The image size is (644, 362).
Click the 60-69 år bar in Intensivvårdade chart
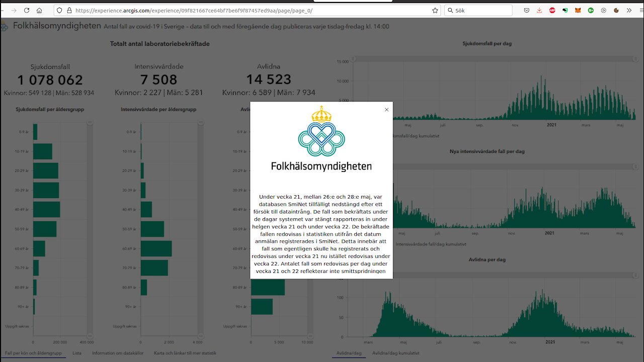(156, 248)
